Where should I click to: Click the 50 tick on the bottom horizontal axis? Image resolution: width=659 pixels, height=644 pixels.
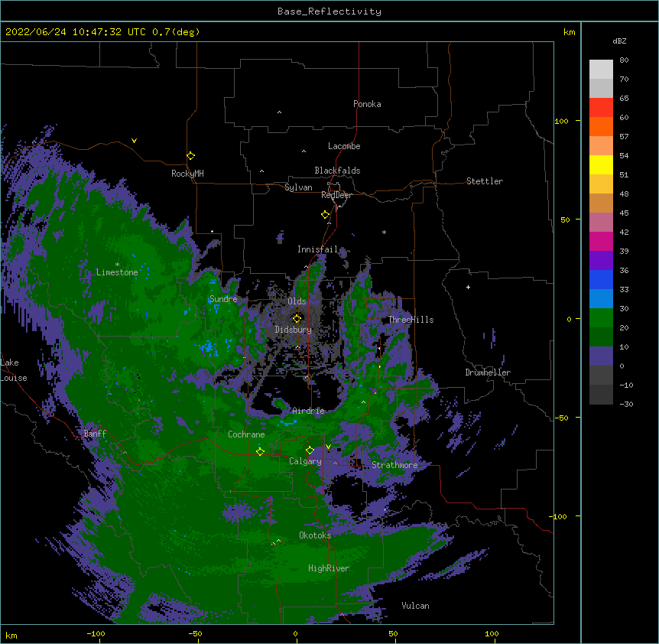tap(394, 633)
